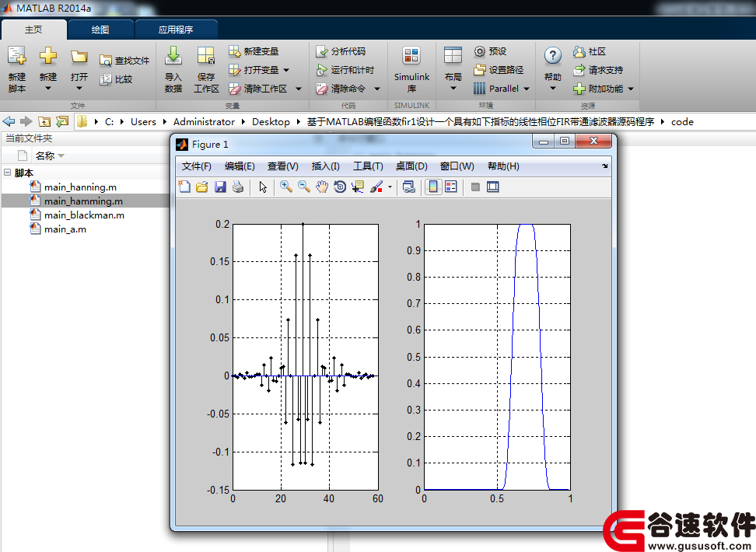The image size is (756, 552).
Task: Toggle Data Cursor tool
Action: pyautogui.click(x=358, y=187)
